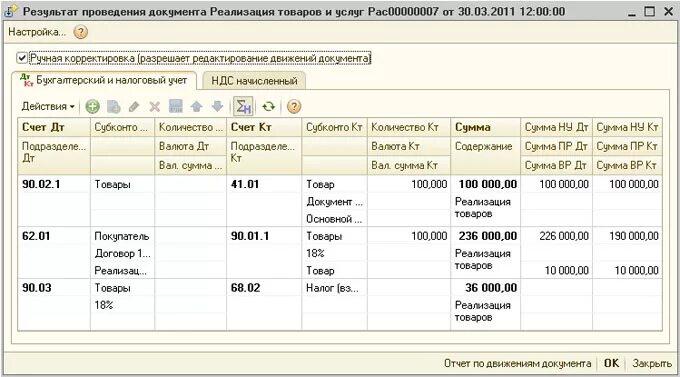Select the Налог (вз... subconto cell
Image resolution: width=680 pixels, height=377 pixels.
tap(334, 288)
